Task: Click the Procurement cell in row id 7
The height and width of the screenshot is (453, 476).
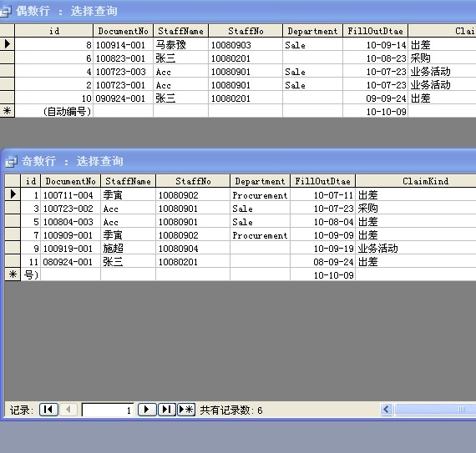Action: pyautogui.click(x=260, y=235)
